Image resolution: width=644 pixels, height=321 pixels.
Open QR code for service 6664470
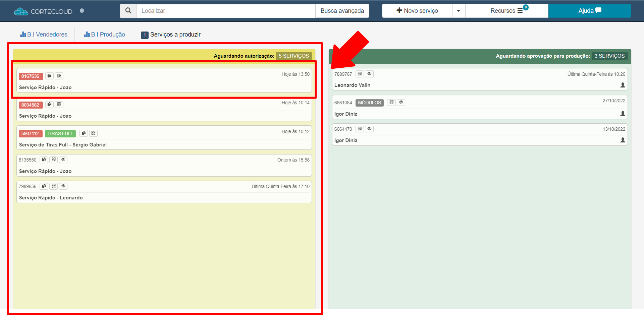click(x=360, y=129)
